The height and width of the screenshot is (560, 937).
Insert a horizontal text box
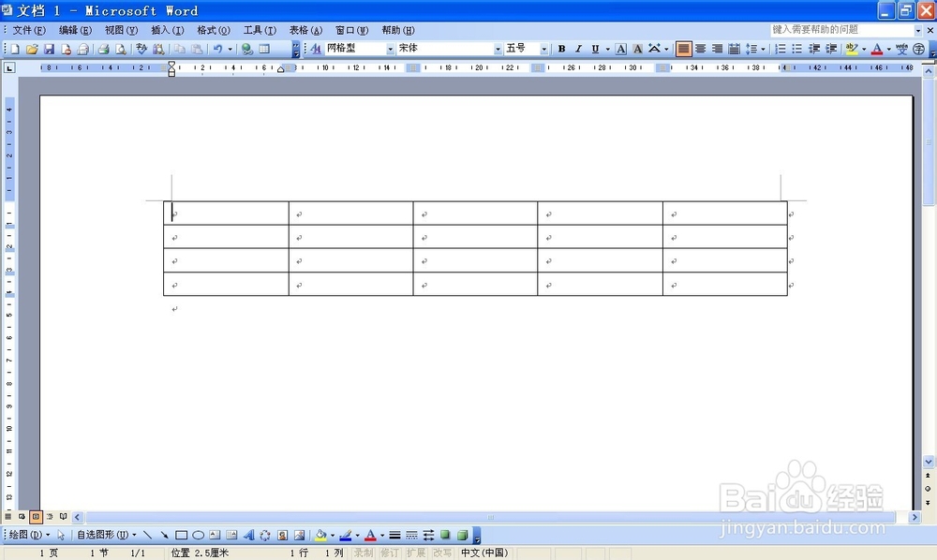215,535
